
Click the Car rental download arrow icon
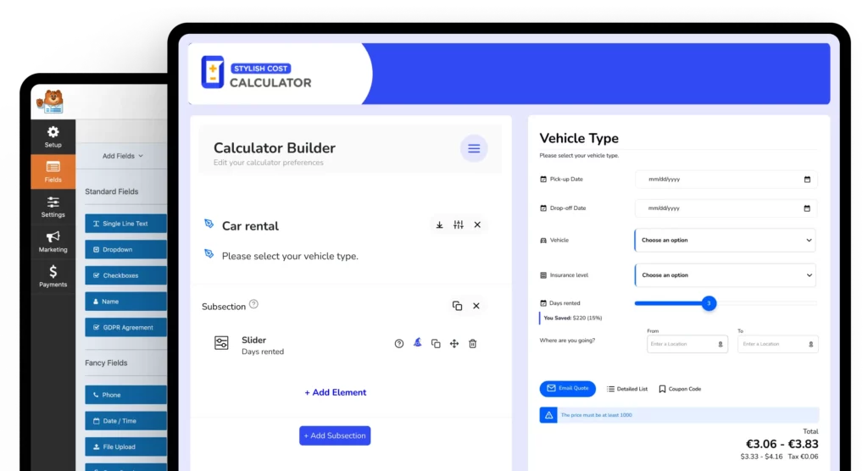[440, 225]
